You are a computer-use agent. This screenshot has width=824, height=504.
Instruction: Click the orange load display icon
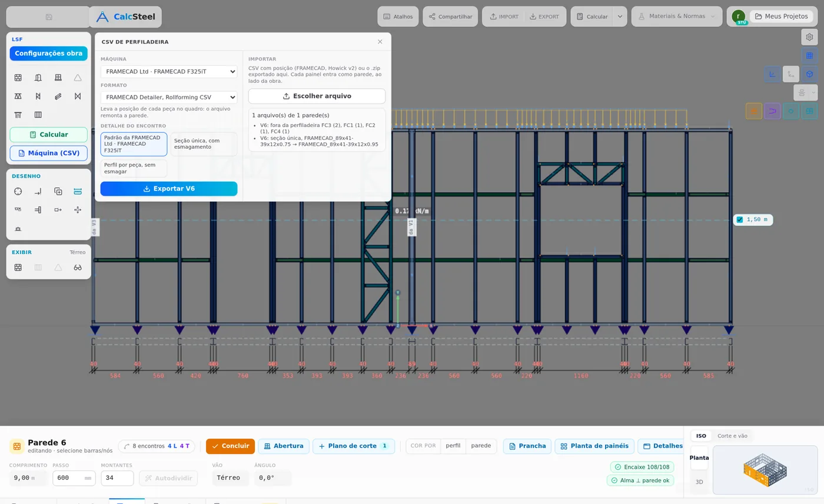[753, 111]
